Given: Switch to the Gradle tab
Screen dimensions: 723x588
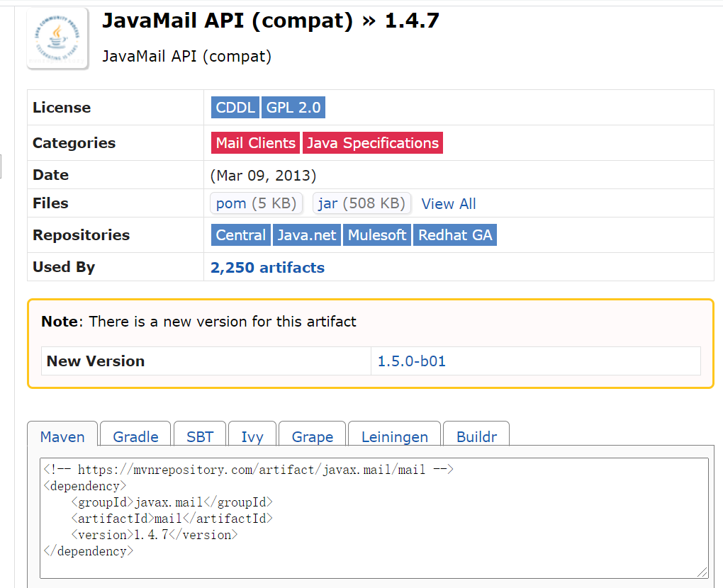Looking at the screenshot, I should pos(135,434).
